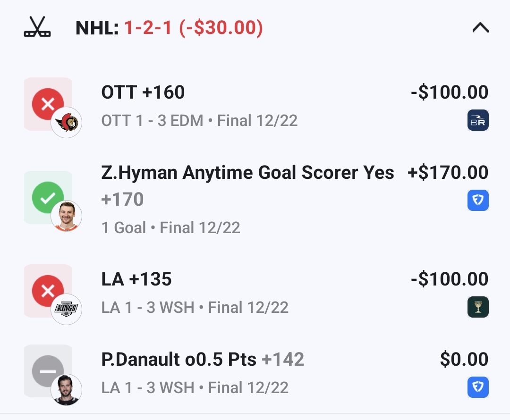Click Z.Hyman's player headshot
Image resolution: width=510 pixels, height=420 pixels.
tap(67, 216)
